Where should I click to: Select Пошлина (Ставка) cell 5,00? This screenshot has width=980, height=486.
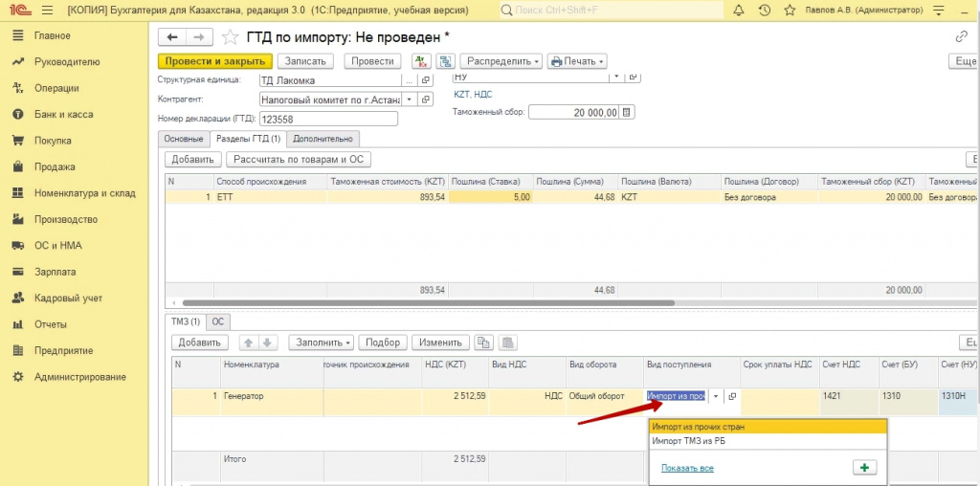[491, 197]
